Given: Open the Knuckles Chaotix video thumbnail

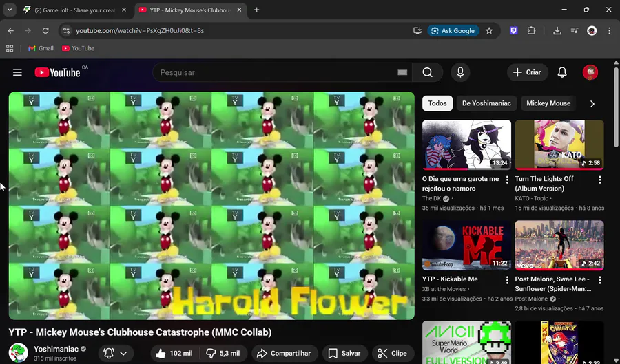Looking at the screenshot, I should pyautogui.click(x=559, y=342).
